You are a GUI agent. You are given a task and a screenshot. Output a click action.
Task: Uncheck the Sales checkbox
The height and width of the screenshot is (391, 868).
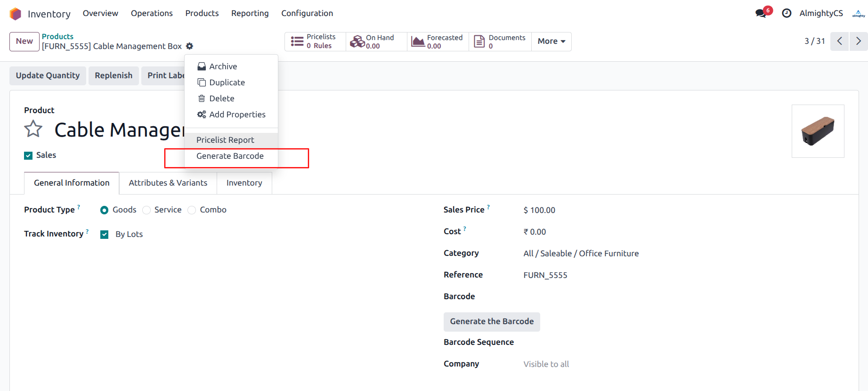(x=28, y=155)
